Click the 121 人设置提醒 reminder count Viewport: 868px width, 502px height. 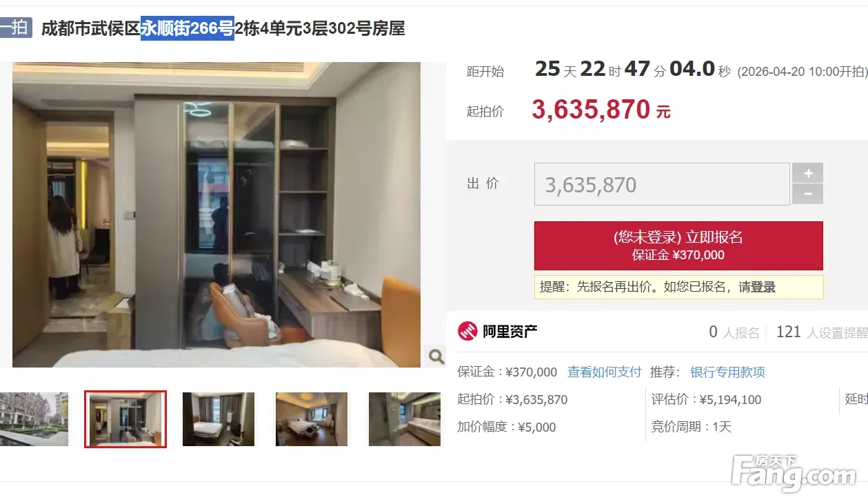point(822,332)
